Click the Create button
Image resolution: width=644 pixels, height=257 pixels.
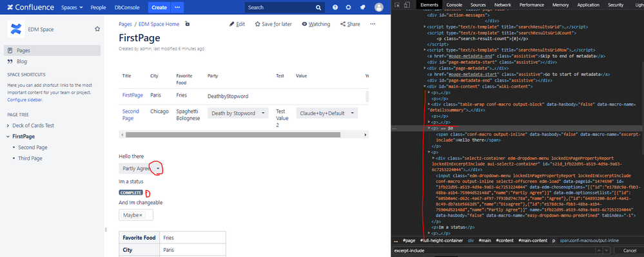point(159,7)
